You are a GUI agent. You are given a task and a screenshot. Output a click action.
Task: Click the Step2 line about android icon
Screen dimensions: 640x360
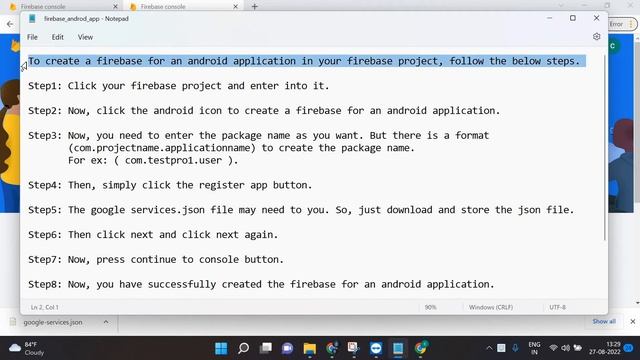coord(264,111)
